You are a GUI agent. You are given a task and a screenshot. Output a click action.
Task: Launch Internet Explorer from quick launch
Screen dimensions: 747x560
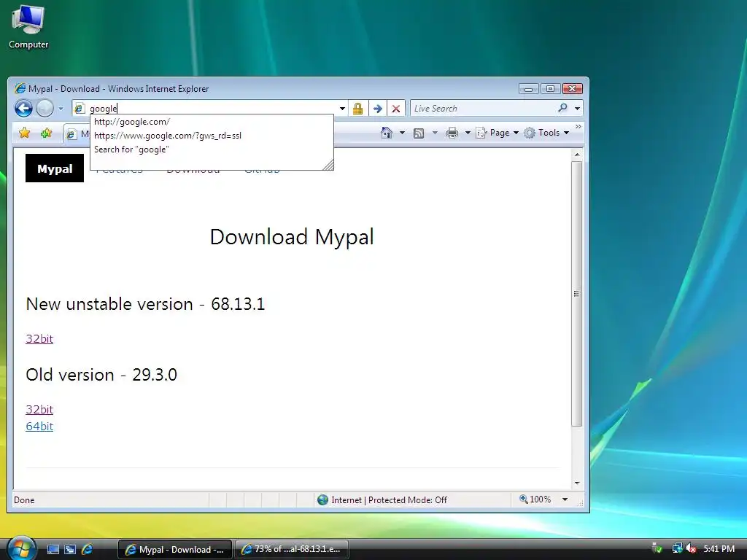click(x=88, y=549)
